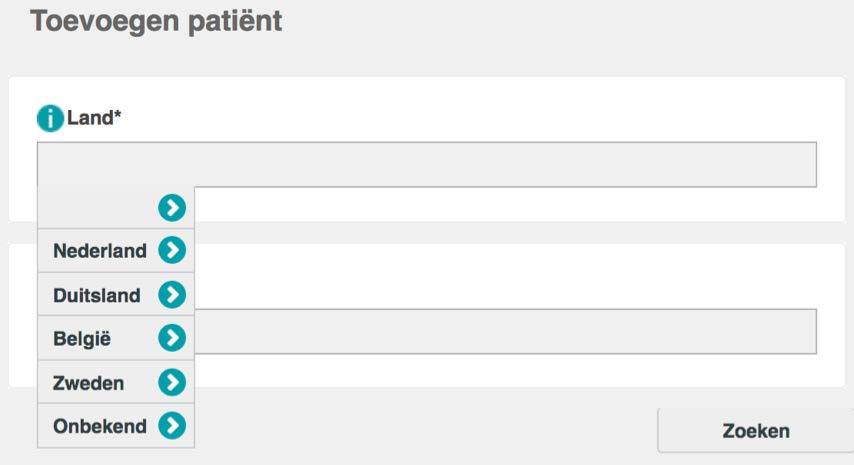854x465 pixels.
Task: Click the Zoeken search button
Action: click(x=755, y=431)
